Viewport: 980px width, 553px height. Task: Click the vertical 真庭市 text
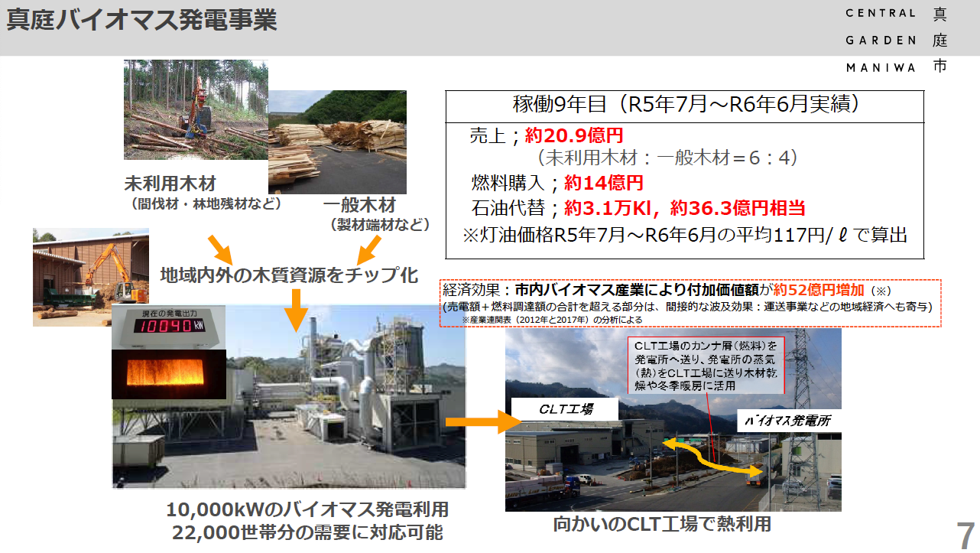(940, 40)
